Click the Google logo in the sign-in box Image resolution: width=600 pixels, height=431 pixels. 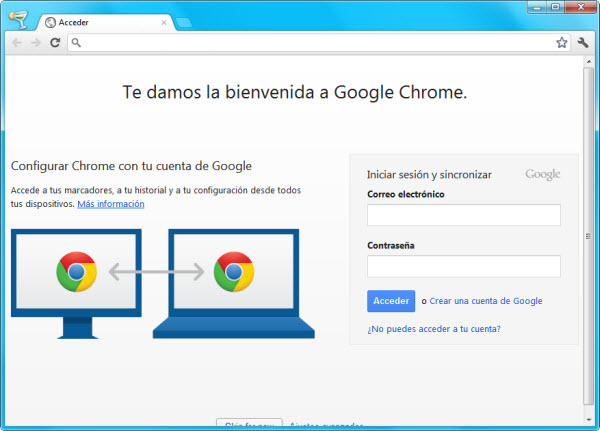(543, 175)
